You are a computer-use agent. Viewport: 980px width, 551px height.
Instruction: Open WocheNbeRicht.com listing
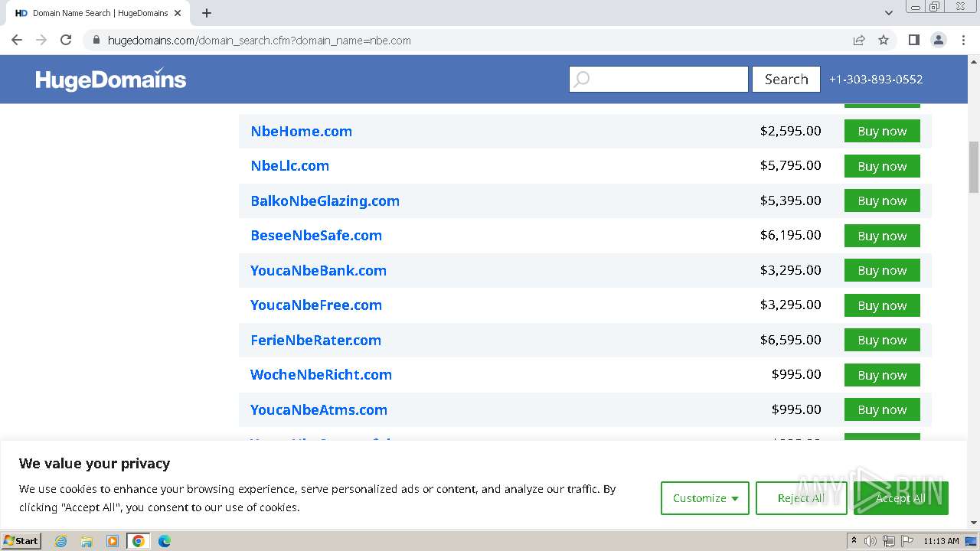coord(321,374)
